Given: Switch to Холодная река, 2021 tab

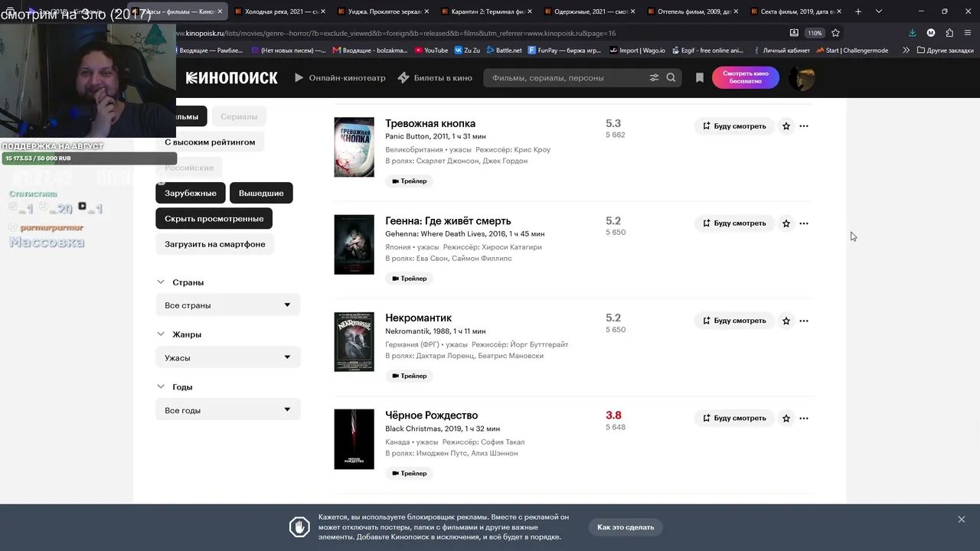Looking at the screenshot, I should pyautogui.click(x=279, y=11).
